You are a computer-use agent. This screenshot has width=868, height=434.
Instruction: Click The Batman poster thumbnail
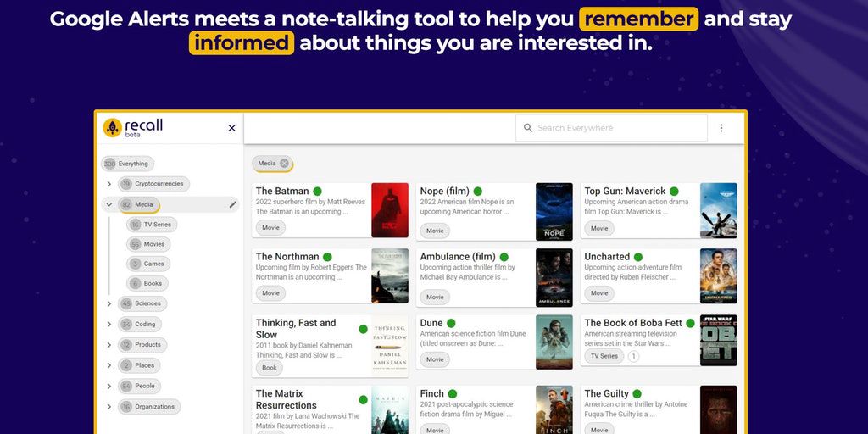point(390,210)
